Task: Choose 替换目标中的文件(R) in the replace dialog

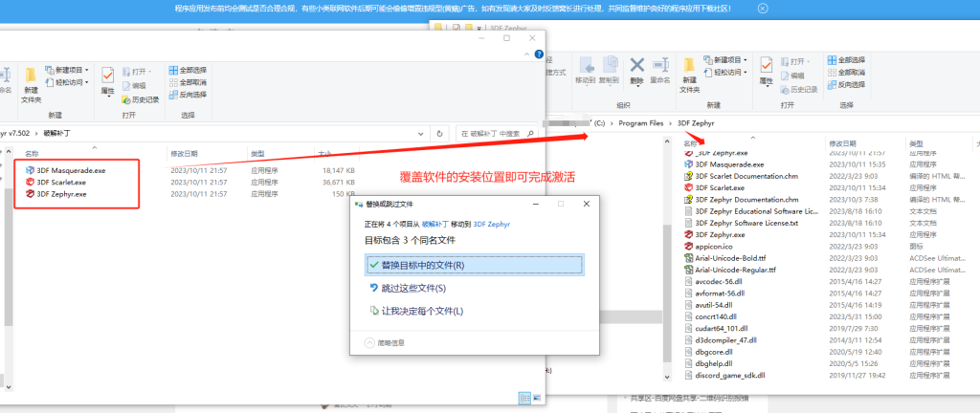Action: point(475,265)
